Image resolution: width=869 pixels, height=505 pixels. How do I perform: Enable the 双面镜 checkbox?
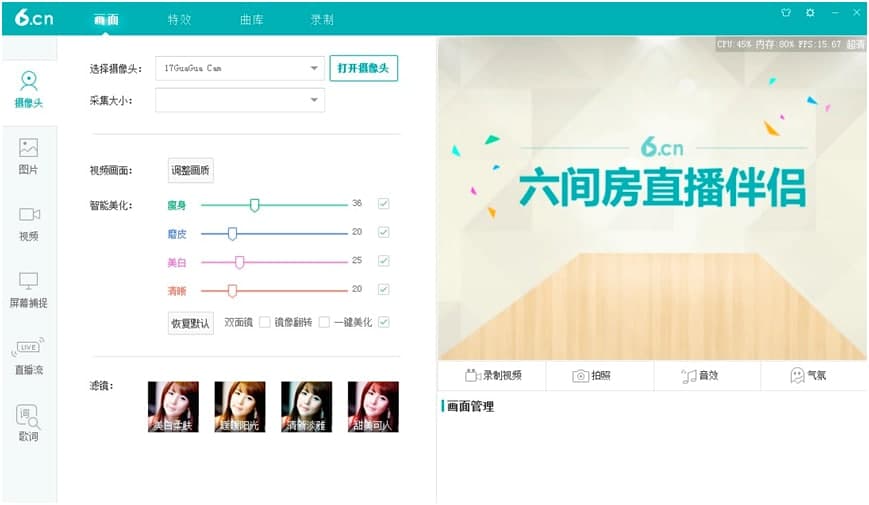(x=265, y=322)
